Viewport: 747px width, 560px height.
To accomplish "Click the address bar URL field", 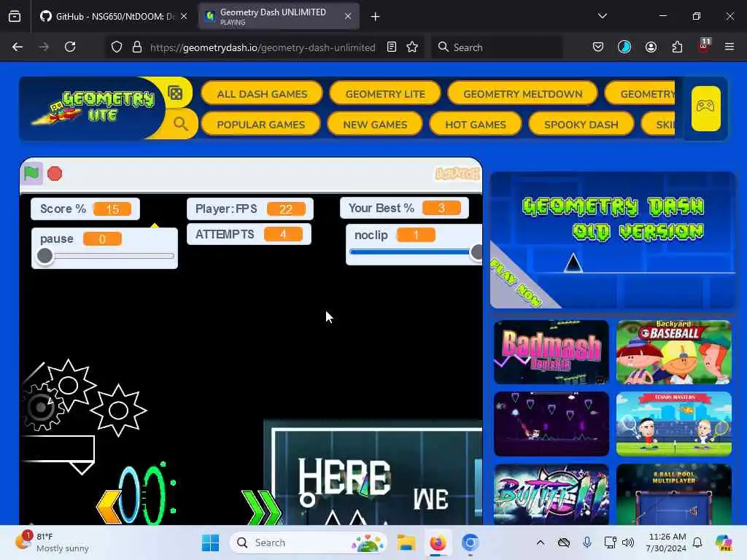I will tap(263, 47).
